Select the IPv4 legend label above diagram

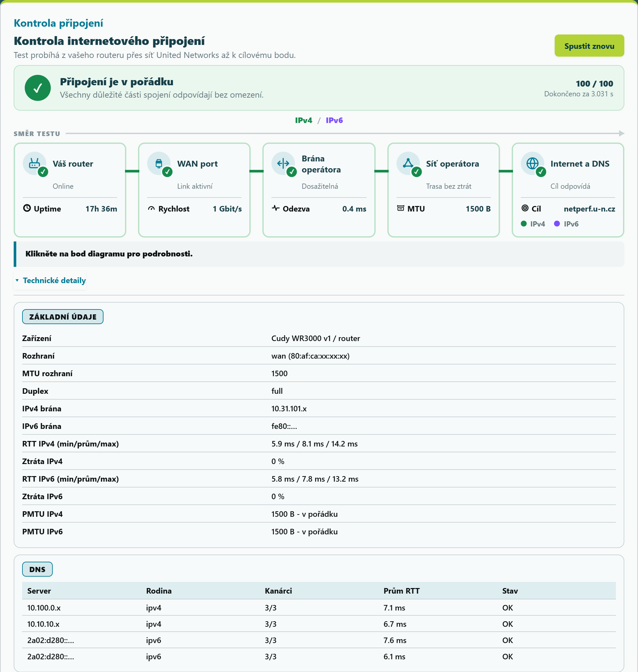[x=304, y=120]
